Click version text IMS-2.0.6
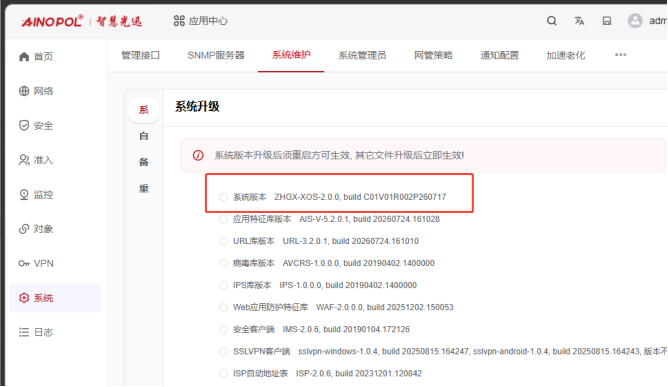The height and width of the screenshot is (387, 668). [x=301, y=329]
